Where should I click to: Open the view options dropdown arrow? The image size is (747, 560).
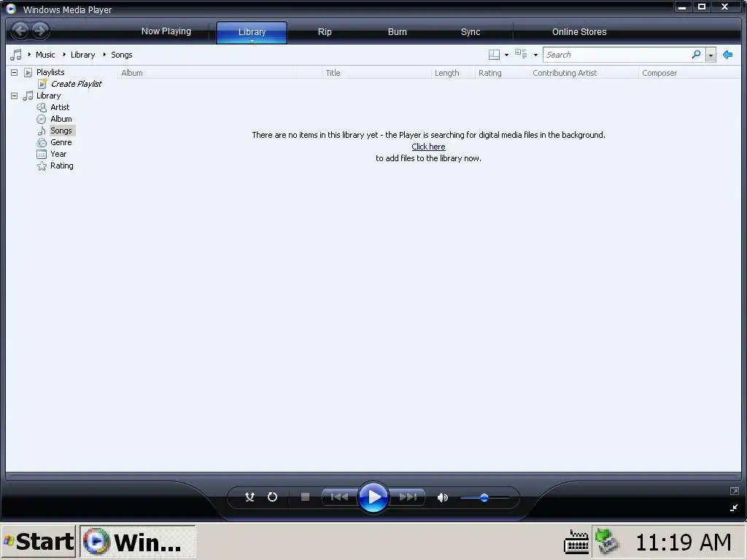[535, 55]
